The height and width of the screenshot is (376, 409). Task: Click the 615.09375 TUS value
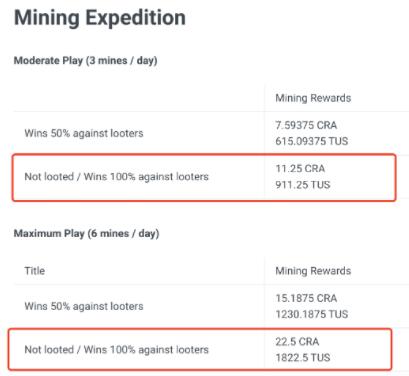tap(312, 141)
